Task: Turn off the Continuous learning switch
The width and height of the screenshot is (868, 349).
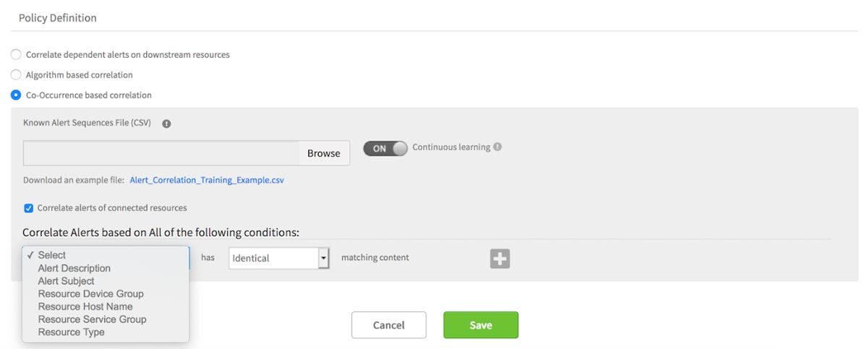Action: tap(386, 148)
